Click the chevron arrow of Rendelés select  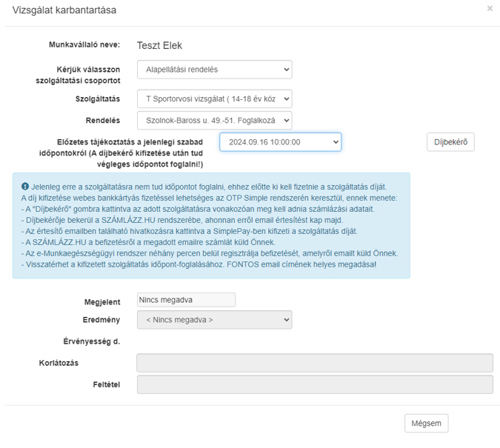coord(287,121)
